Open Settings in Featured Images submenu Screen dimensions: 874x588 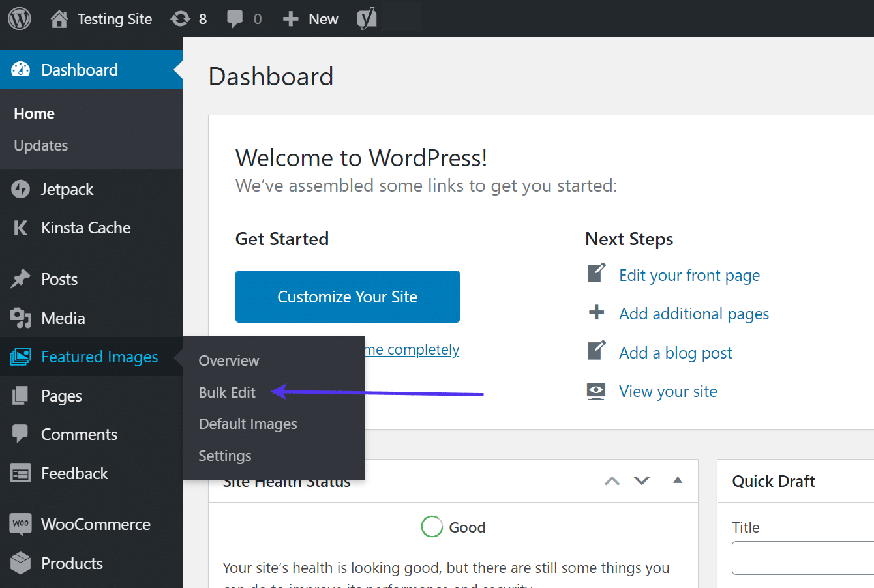pos(225,456)
